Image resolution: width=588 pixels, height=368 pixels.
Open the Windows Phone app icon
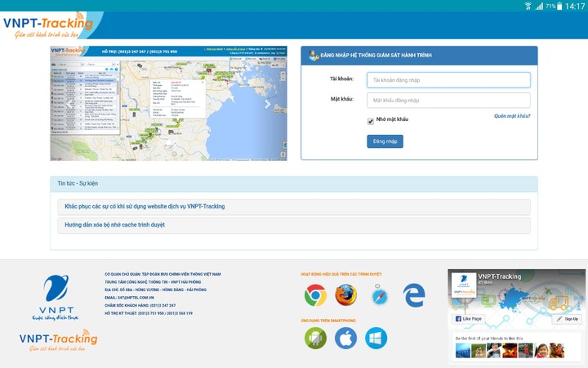(376, 338)
